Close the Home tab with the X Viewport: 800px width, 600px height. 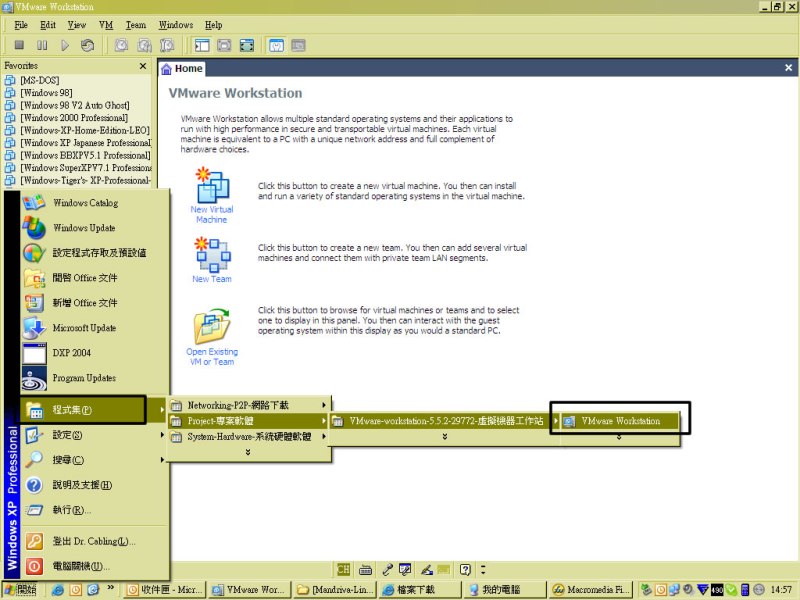pos(788,67)
